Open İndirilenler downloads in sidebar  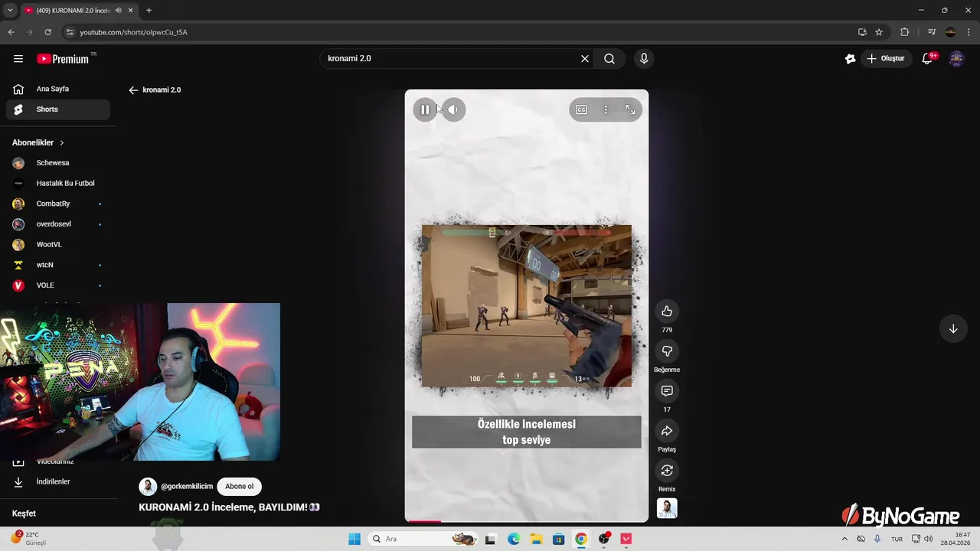(58, 482)
